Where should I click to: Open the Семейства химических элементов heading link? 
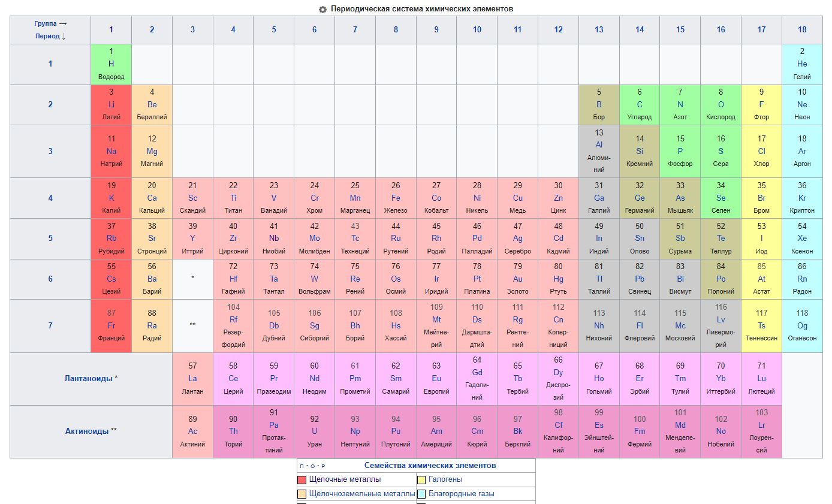430,466
